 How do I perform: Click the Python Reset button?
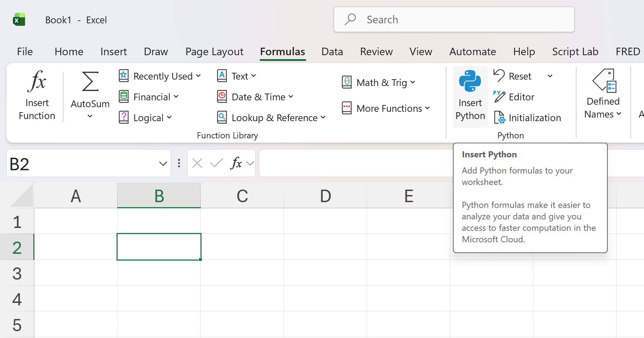click(513, 76)
